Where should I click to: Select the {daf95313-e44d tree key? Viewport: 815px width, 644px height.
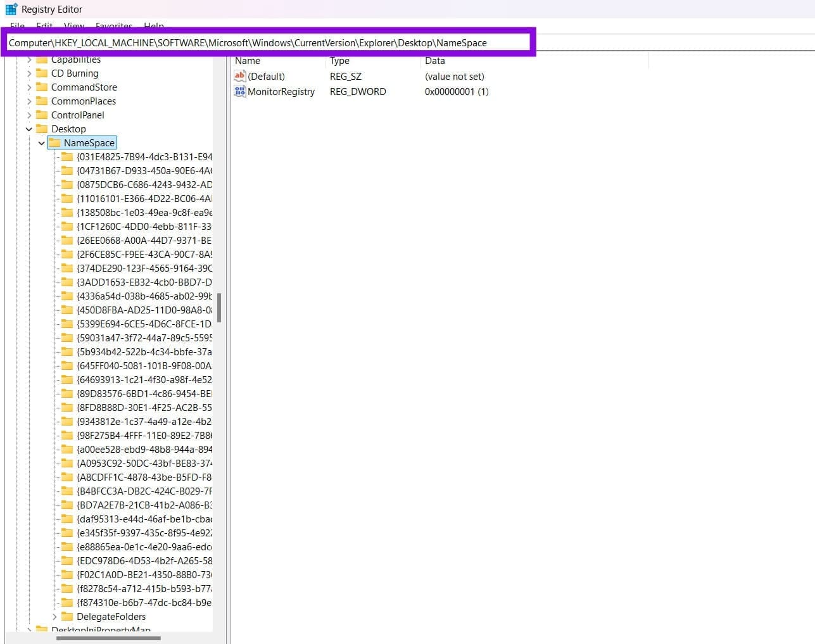(x=144, y=519)
